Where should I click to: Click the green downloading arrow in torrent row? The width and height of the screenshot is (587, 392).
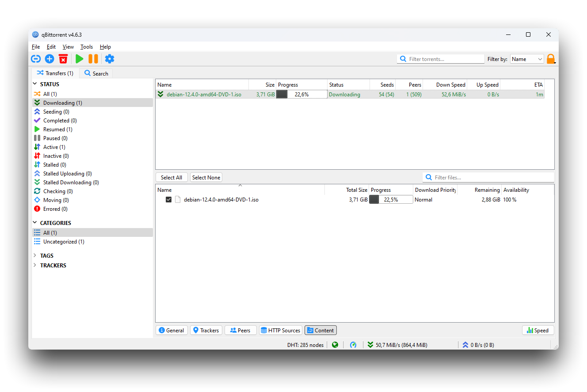[x=160, y=94]
